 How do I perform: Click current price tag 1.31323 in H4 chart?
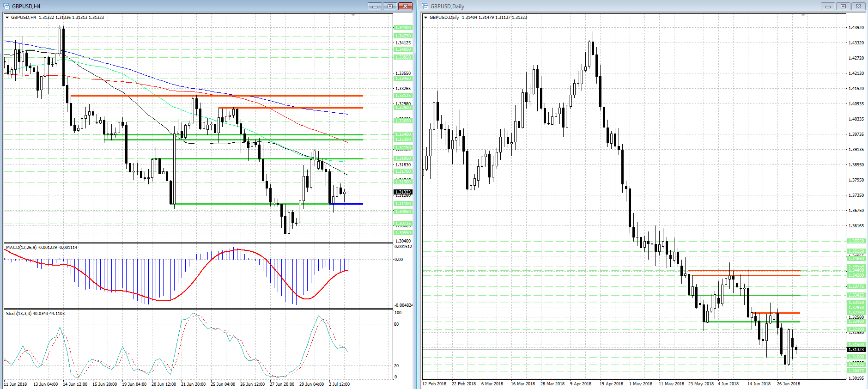pos(403,192)
